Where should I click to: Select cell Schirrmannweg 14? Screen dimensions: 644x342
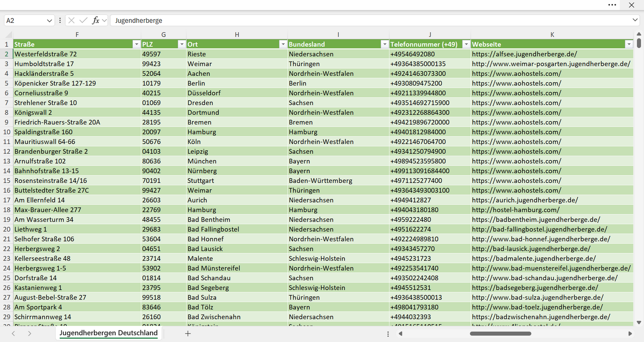[77, 317]
